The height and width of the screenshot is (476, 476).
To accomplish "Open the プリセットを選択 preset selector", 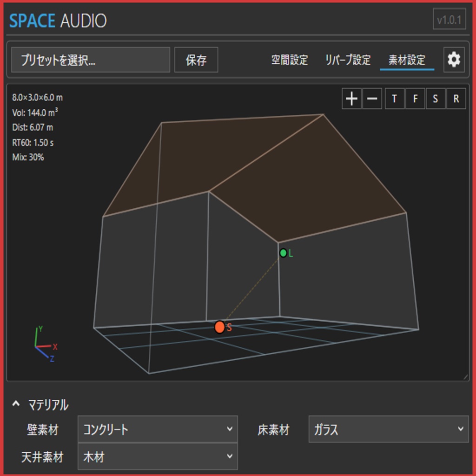I will (x=91, y=60).
